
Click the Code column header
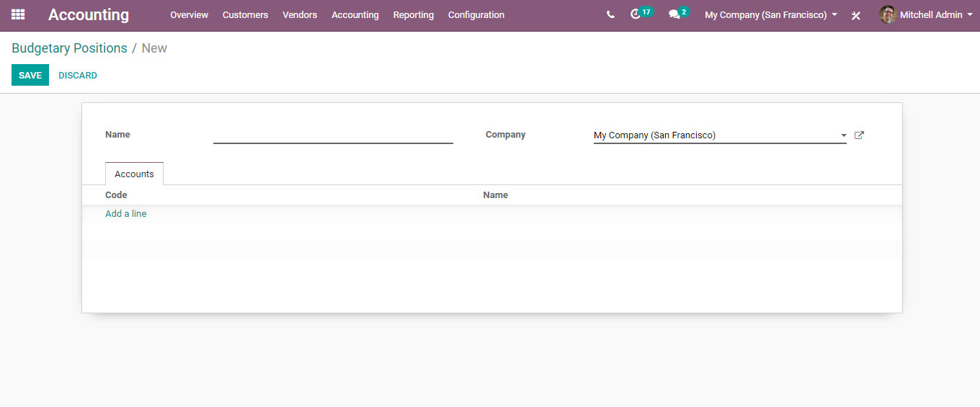(x=116, y=194)
